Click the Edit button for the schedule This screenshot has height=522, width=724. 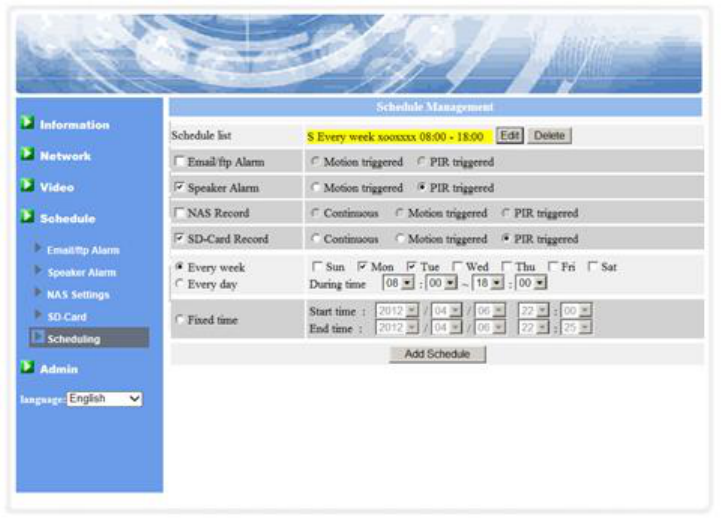coord(509,136)
